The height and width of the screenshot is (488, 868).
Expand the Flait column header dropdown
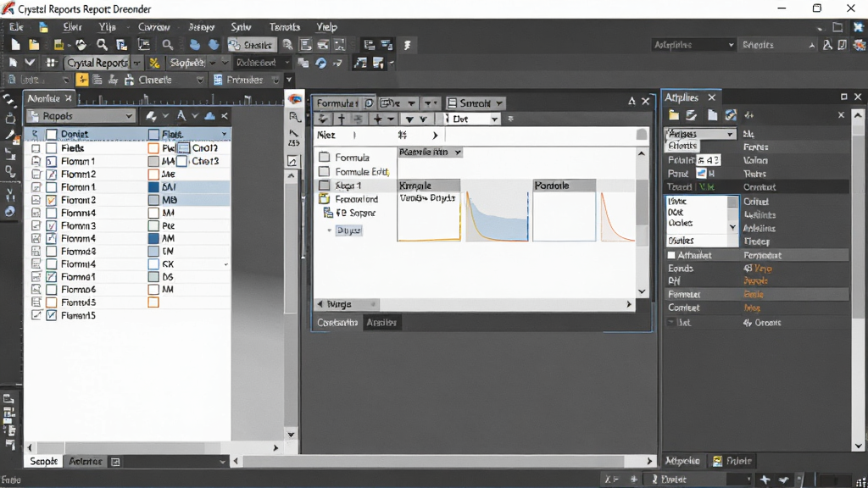click(x=224, y=134)
